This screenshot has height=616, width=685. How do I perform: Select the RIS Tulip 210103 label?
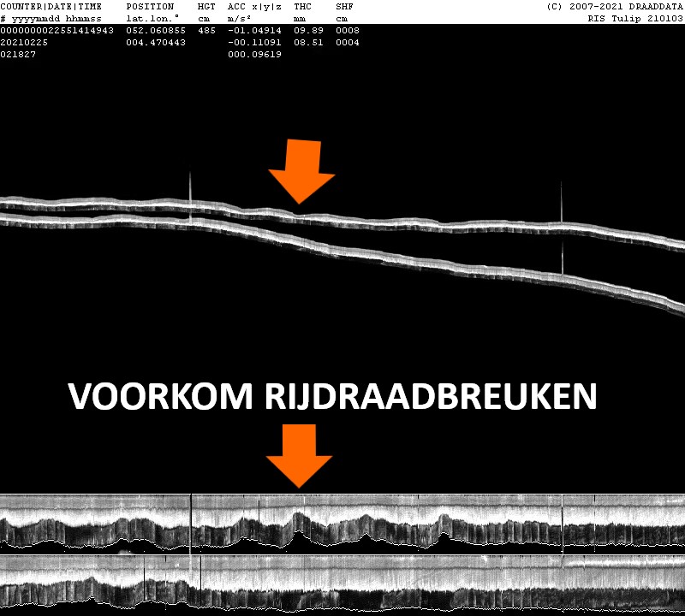point(635,18)
